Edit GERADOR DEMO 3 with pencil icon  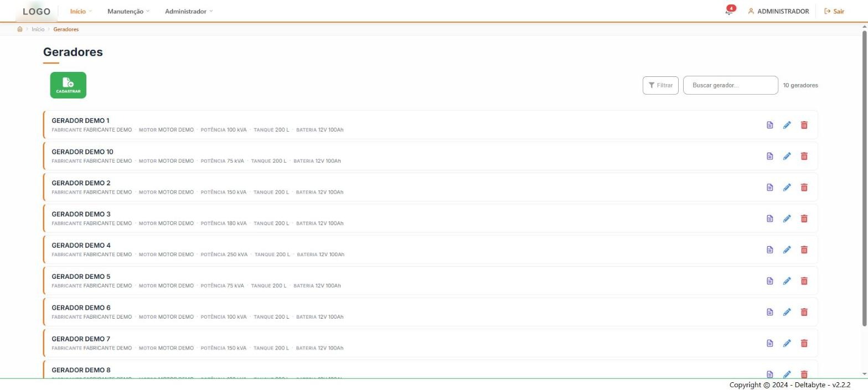pyautogui.click(x=787, y=219)
